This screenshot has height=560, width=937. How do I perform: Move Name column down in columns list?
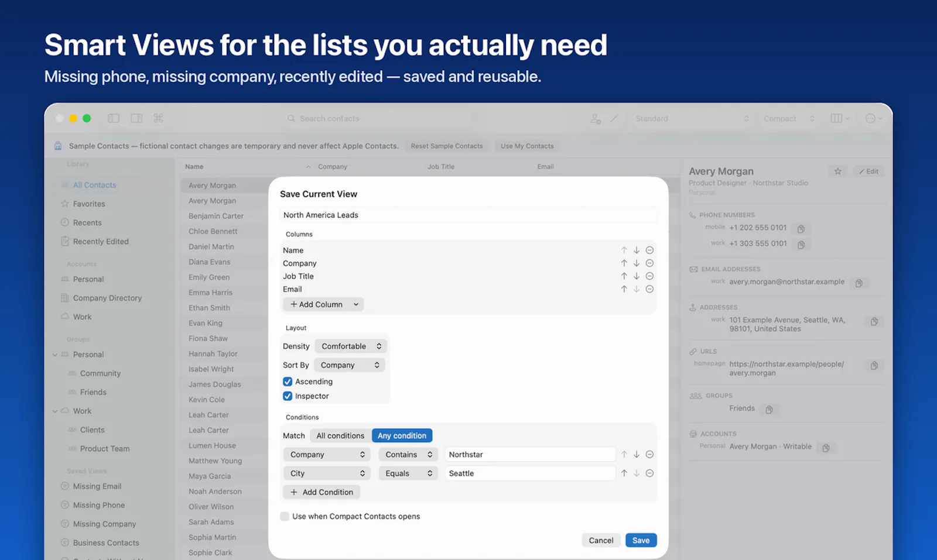point(637,250)
